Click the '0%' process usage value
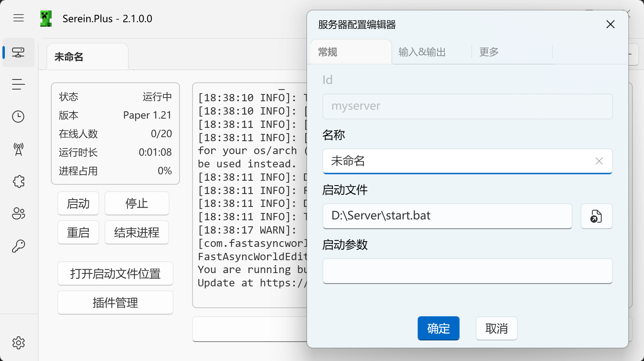644x361 pixels. click(165, 171)
